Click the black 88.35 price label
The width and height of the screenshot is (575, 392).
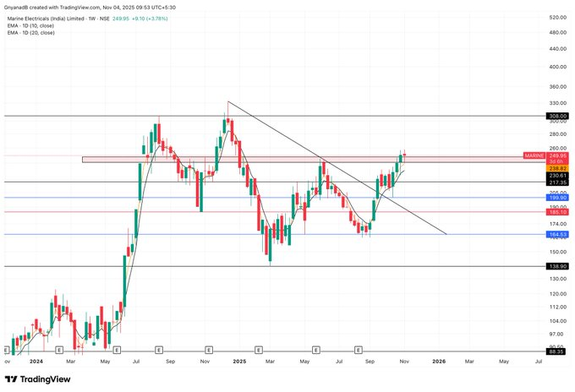click(x=557, y=351)
